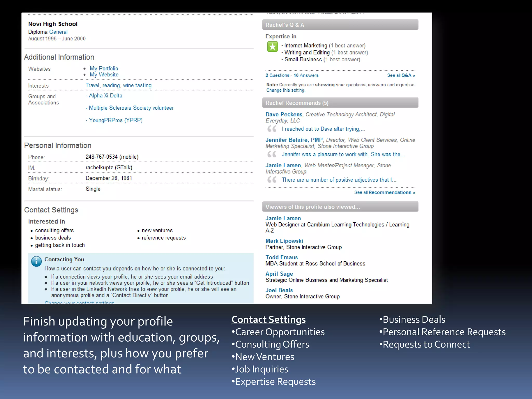Click quote mark icon under Jennifer Belaire

(272, 154)
